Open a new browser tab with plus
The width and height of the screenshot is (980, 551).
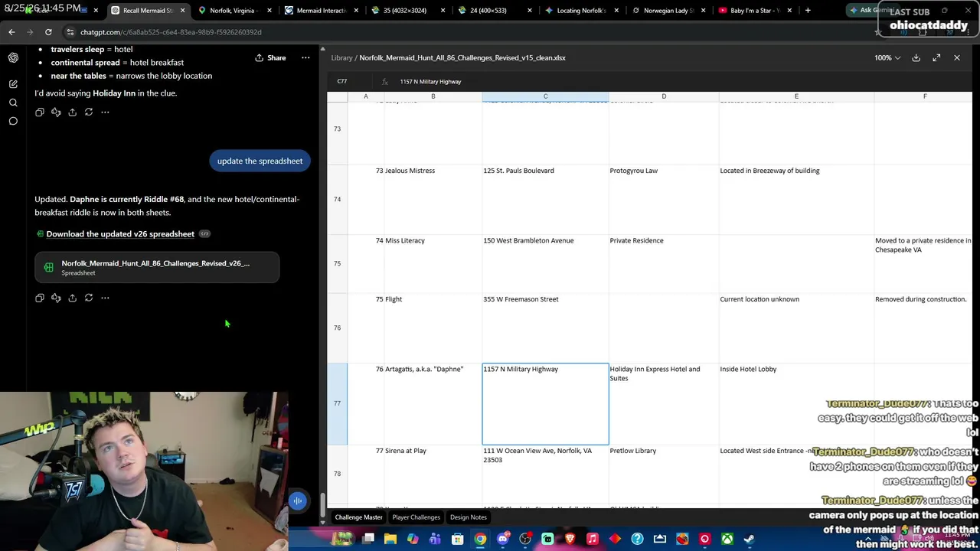(x=808, y=11)
